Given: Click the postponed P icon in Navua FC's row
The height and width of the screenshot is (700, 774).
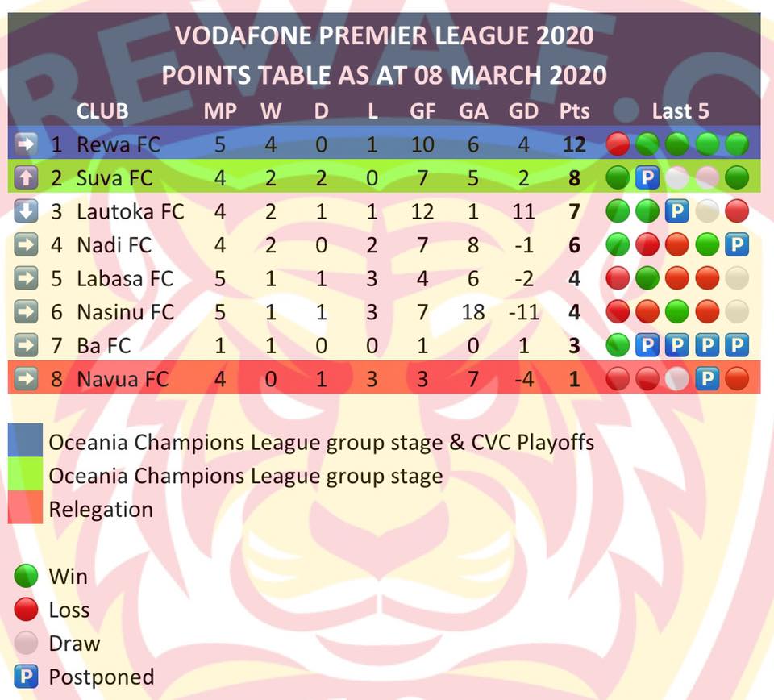Looking at the screenshot, I should (x=707, y=379).
